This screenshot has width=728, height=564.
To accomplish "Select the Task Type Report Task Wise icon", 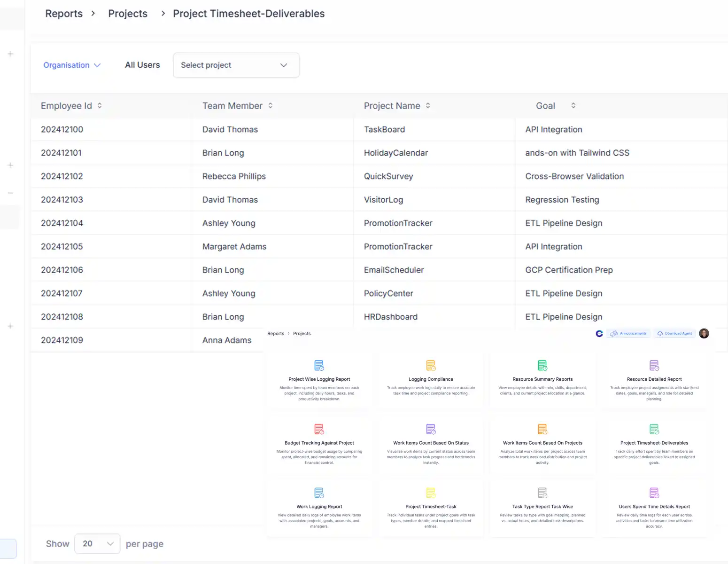I will [x=542, y=493].
